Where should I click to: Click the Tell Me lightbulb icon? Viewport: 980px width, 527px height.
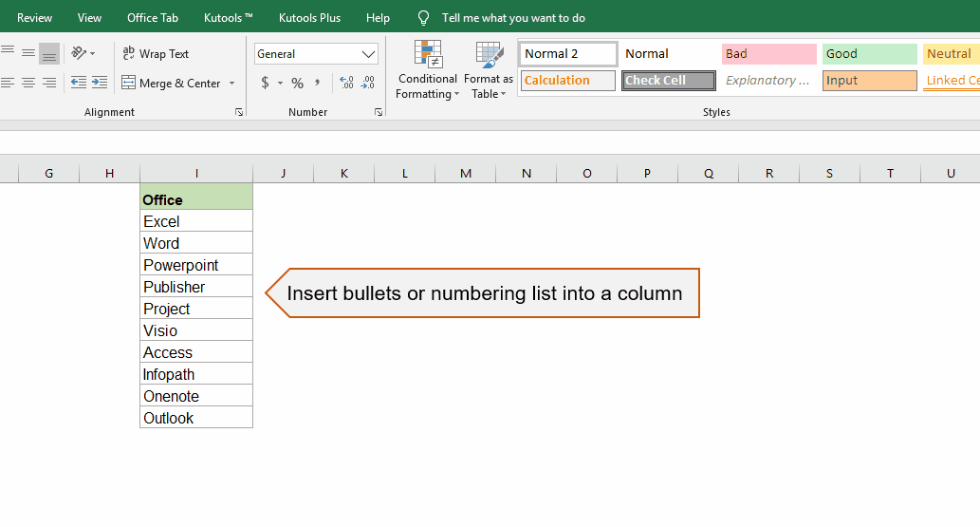423,18
